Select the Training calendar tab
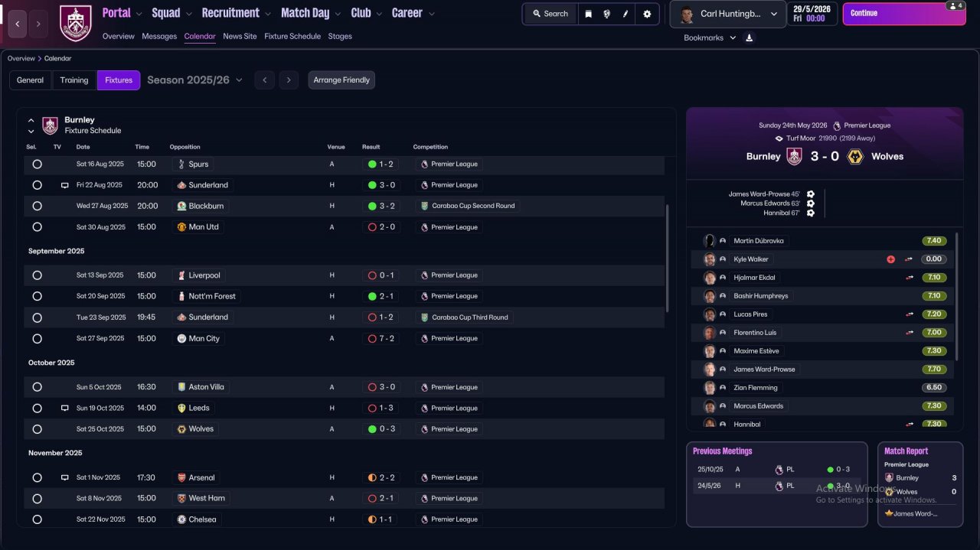The image size is (980, 550). tap(74, 80)
